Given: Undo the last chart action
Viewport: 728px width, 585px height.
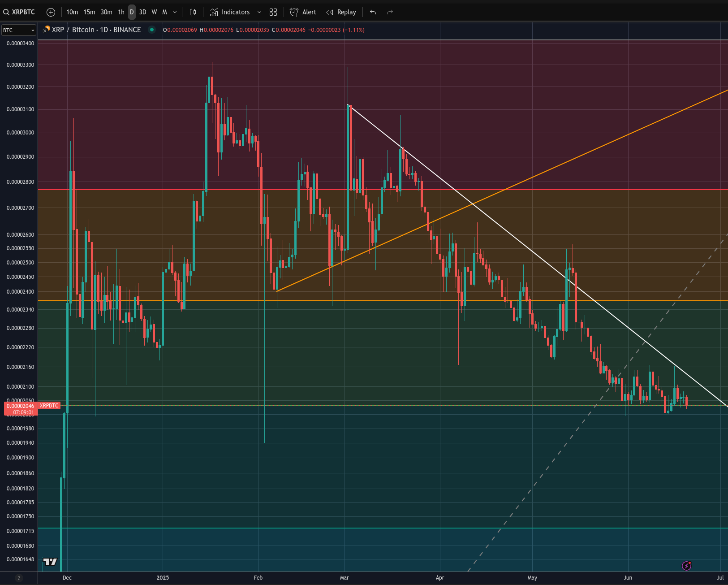Looking at the screenshot, I should [x=373, y=12].
